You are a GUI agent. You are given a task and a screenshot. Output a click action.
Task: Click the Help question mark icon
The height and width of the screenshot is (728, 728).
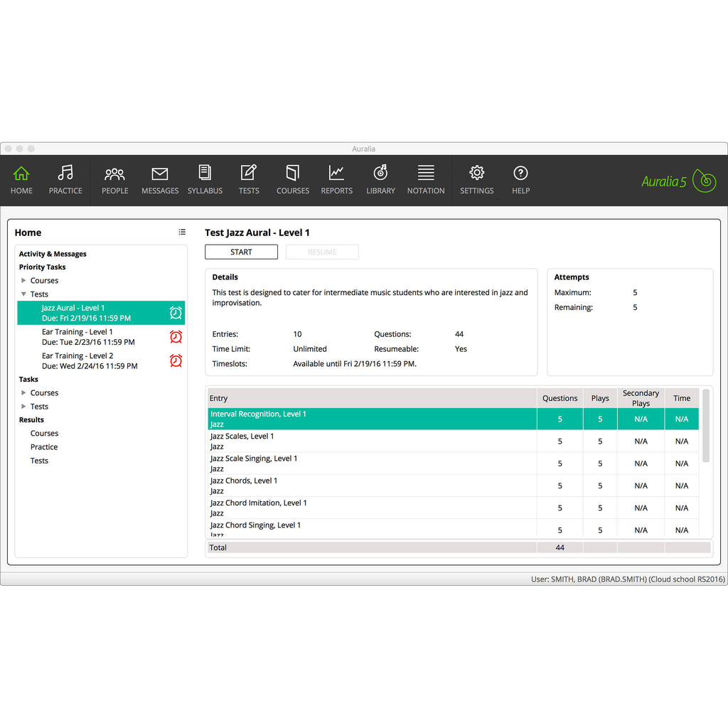pos(520,173)
